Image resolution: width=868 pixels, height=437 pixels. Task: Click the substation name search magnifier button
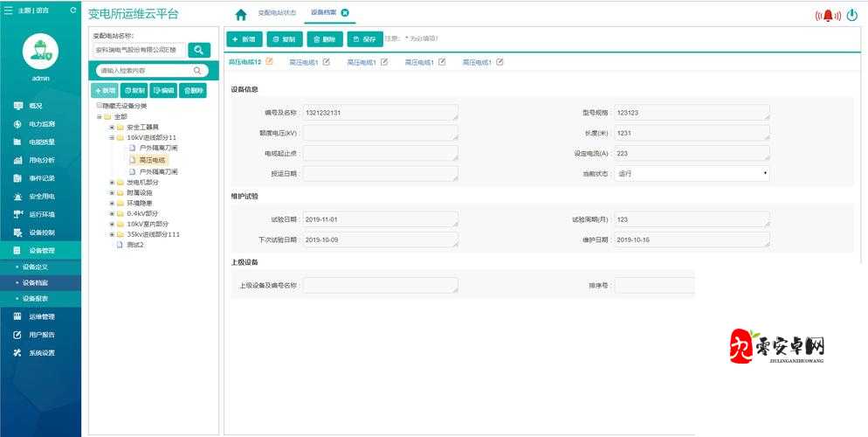(199, 50)
